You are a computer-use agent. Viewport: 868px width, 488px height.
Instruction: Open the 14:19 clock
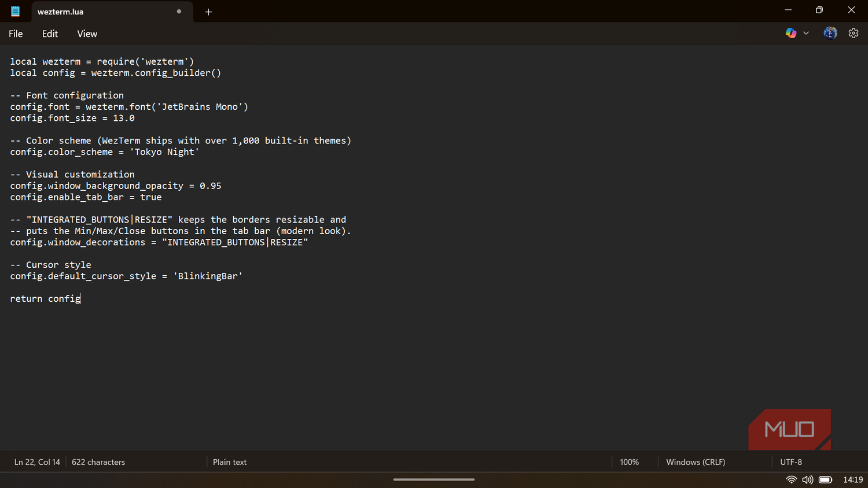coord(853,479)
